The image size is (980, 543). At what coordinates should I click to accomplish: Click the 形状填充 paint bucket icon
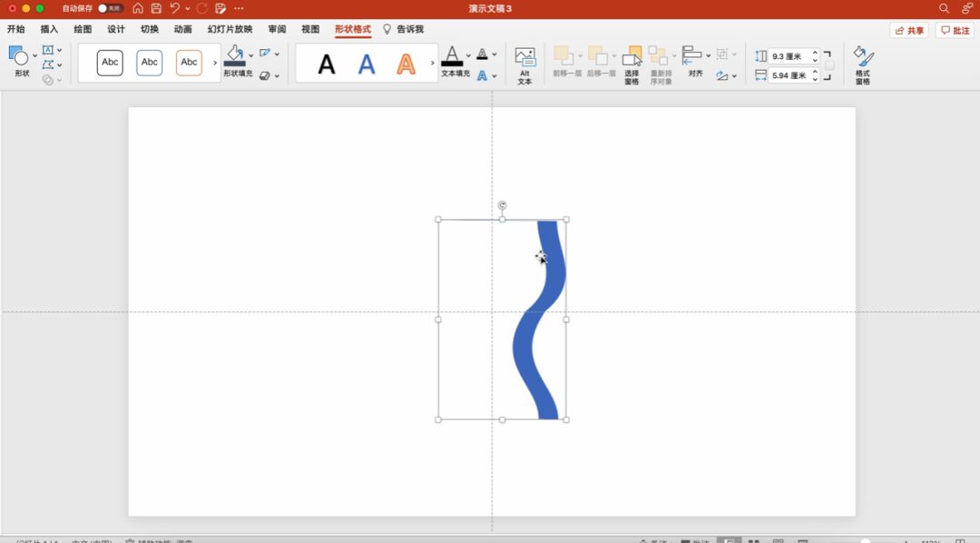(x=235, y=54)
